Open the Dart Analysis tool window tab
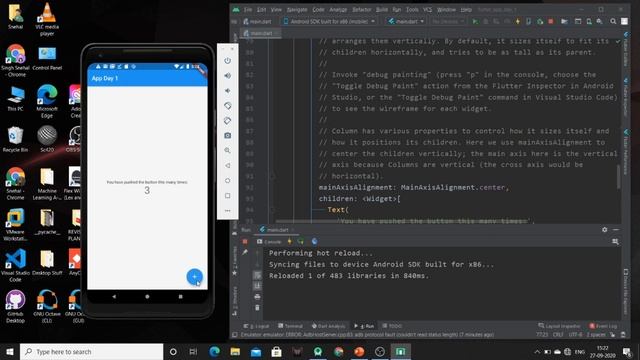The image size is (640, 360). [x=329, y=326]
